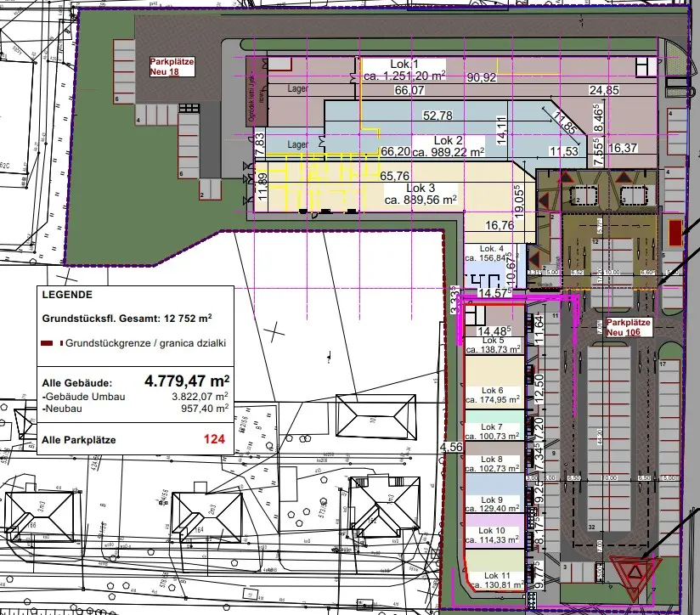Select the Lok 1 area label
This screenshot has height=615, width=700.
tap(404, 70)
